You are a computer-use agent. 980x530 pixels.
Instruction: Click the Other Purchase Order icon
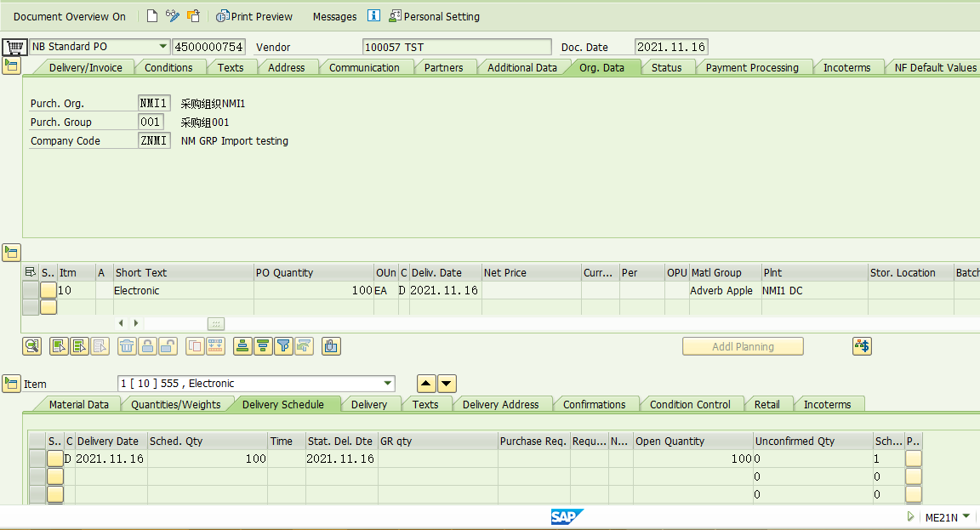(x=193, y=16)
